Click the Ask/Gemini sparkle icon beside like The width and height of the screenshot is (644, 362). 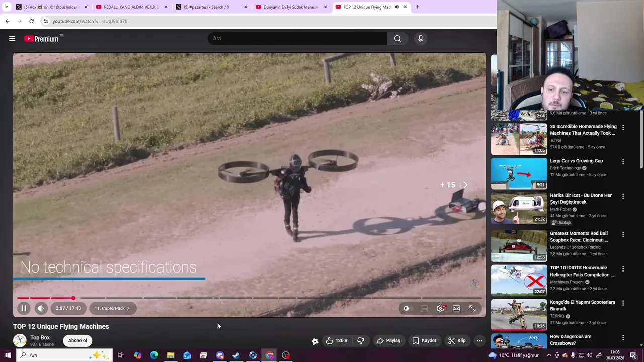315,341
